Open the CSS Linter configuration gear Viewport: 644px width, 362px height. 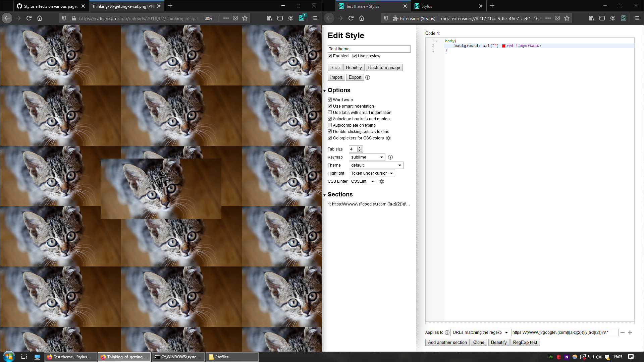[382, 181]
